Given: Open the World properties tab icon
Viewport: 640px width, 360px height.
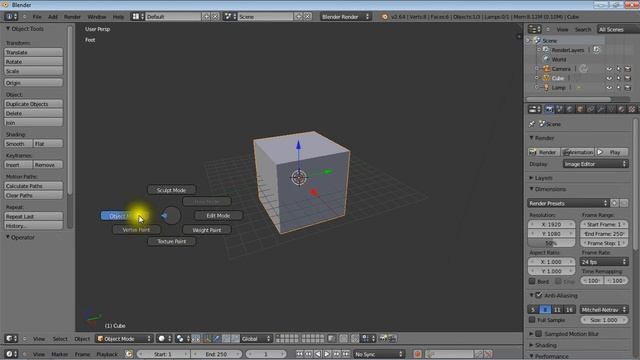Looking at the screenshot, I should [570, 109].
